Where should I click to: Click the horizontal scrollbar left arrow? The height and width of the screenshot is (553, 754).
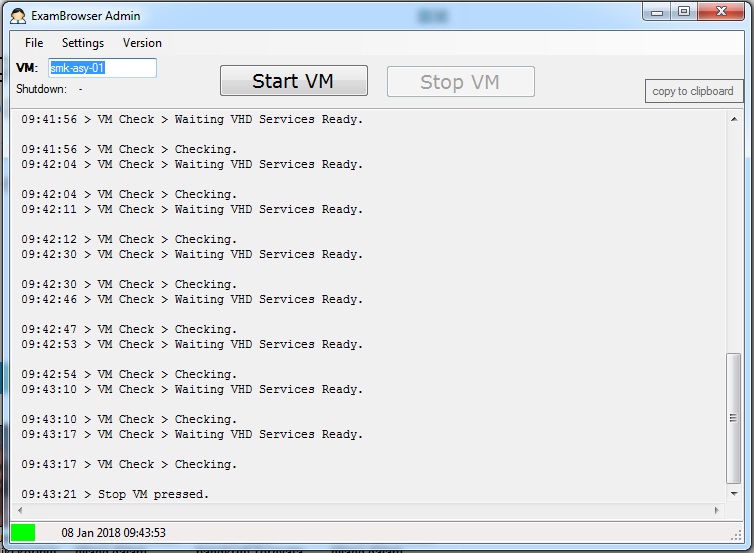[x=20, y=510]
